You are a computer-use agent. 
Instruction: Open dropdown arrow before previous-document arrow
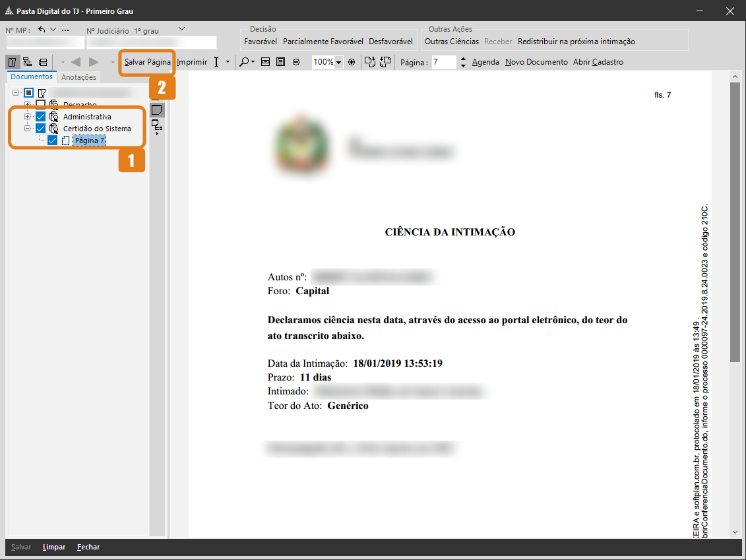(x=63, y=62)
